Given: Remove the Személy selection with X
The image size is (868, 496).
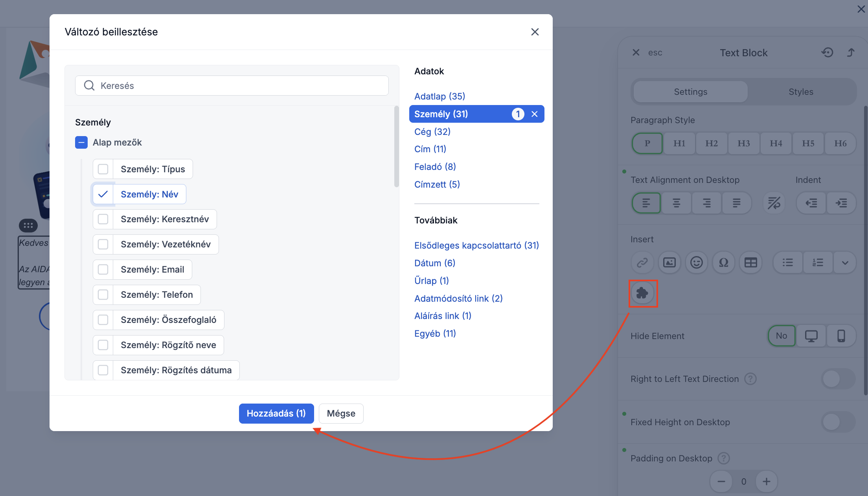Looking at the screenshot, I should pos(535,114).
